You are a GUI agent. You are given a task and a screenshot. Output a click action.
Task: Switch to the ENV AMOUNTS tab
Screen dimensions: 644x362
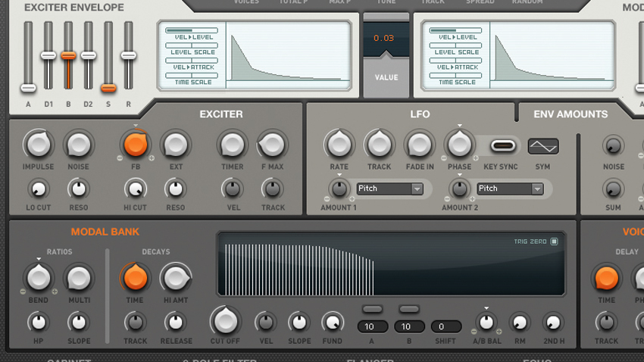[x=571, y=114]
